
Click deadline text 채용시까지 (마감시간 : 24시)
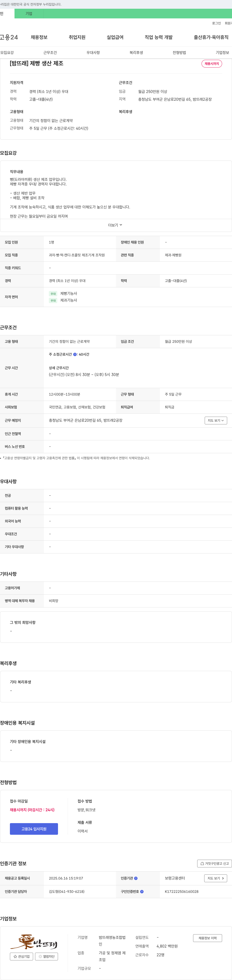(32, 810)
